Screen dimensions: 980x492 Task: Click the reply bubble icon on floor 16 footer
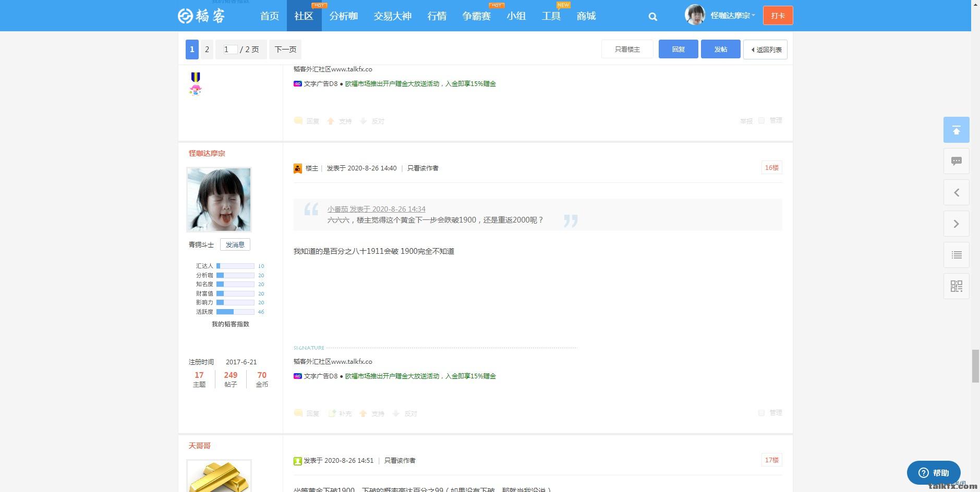point(298,413)
